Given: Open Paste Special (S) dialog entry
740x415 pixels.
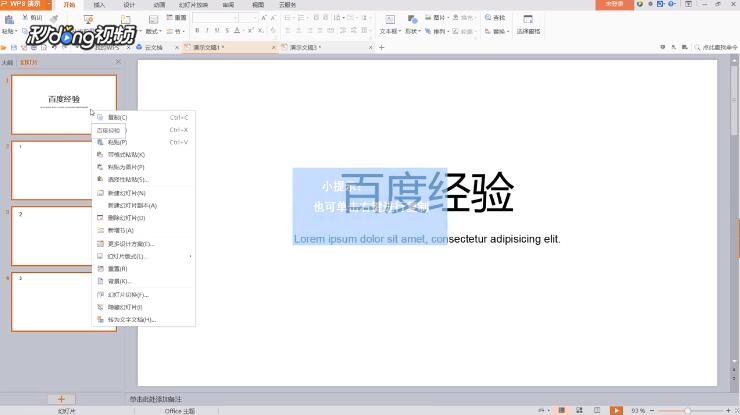Looking at the screenshot, I should pyautogui.click(x=143, y=179).
